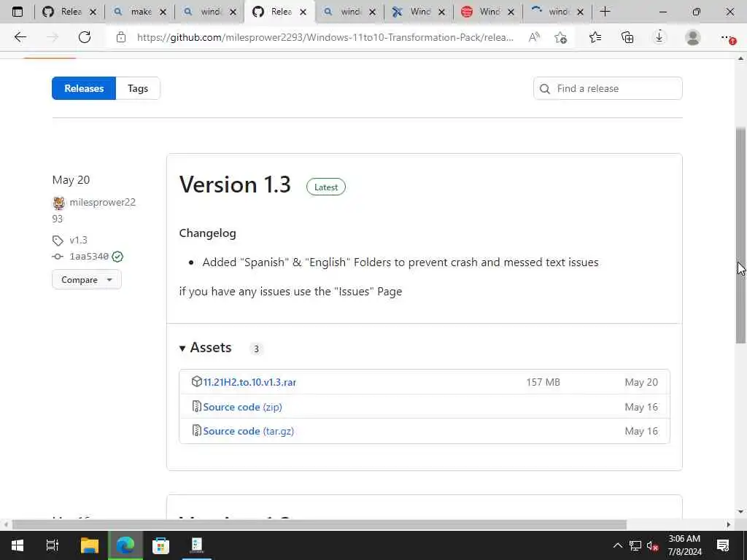Open the profile avatar icon
This screenshot has height=560, width=747.
pyautogui.click(x=693, y=37)
